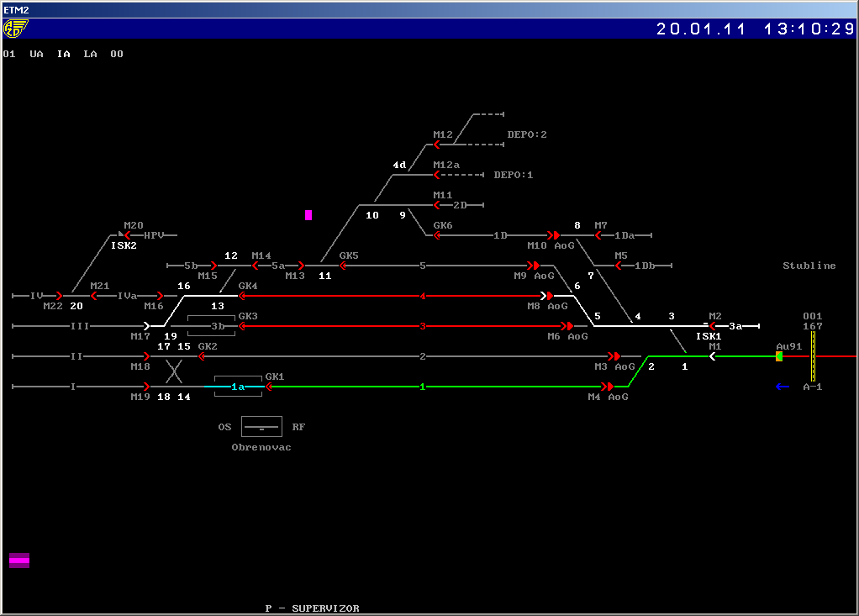Select signal M19 arrow on track I

click(x=146, y=387)
